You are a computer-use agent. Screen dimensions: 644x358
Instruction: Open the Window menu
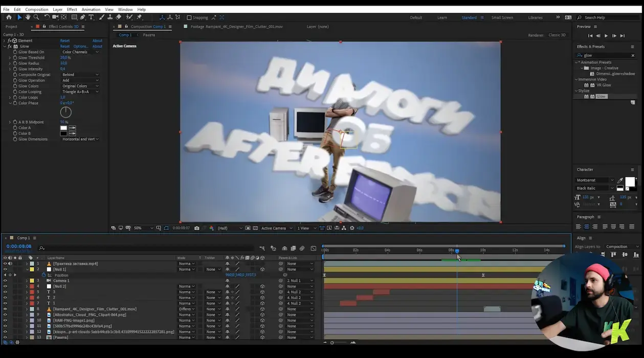pyautogui.click(x=125, y=9)
